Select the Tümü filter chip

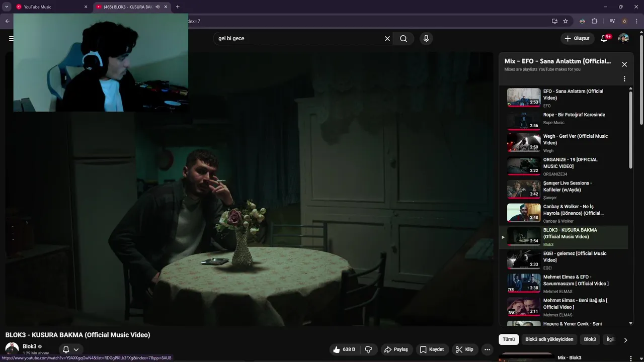[x=509, y=339]
